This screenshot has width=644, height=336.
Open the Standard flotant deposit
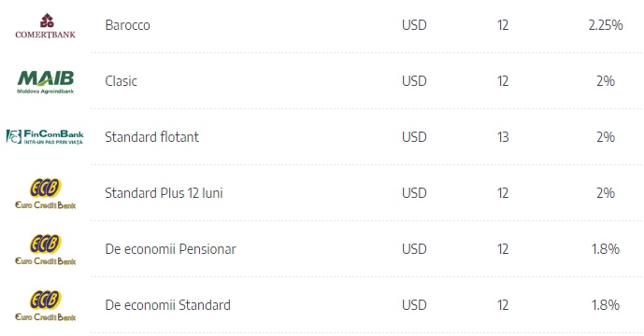pyautogui.click(x=152, y=136)
